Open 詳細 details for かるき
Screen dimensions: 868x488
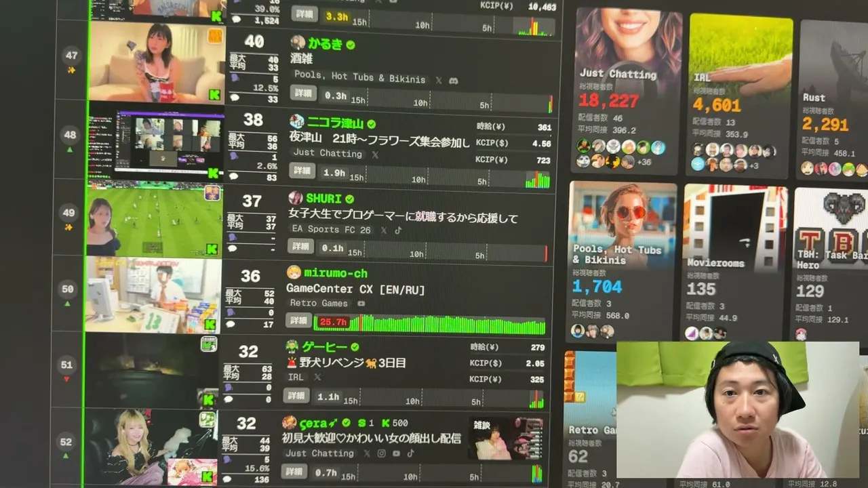click(x=304, y=94)
